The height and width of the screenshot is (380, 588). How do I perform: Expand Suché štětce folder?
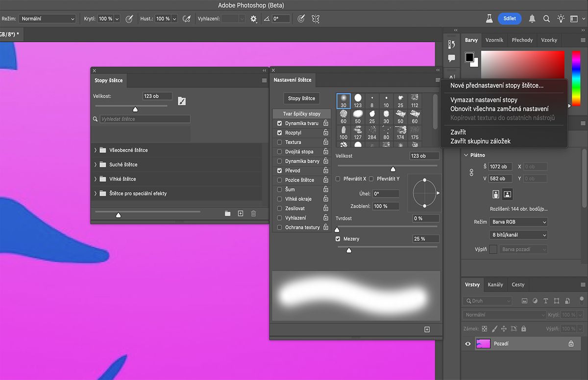click(x=96, y=165)
